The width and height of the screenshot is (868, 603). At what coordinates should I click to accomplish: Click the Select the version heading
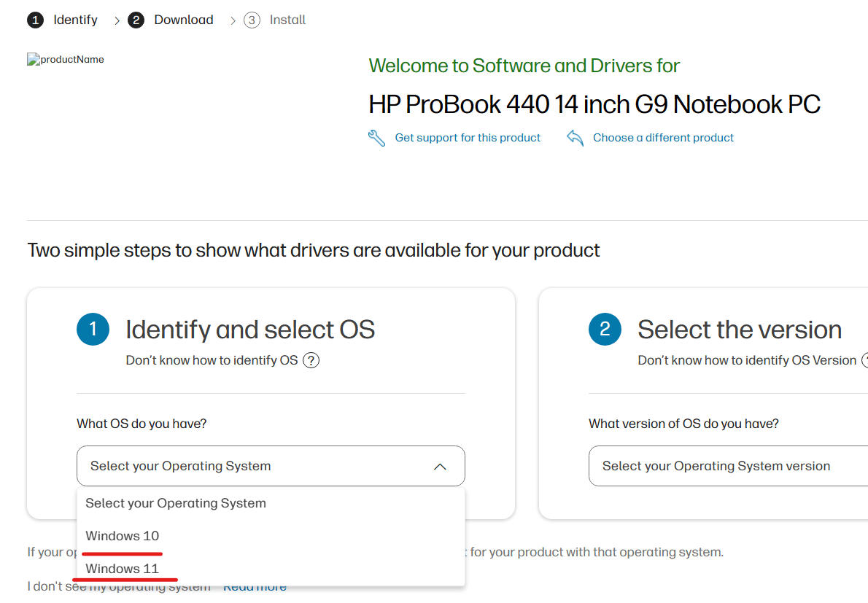tap(740, 330)
